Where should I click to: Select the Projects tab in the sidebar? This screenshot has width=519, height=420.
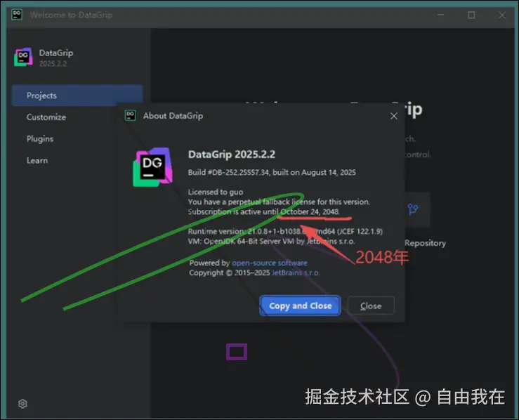click(77, 96)
